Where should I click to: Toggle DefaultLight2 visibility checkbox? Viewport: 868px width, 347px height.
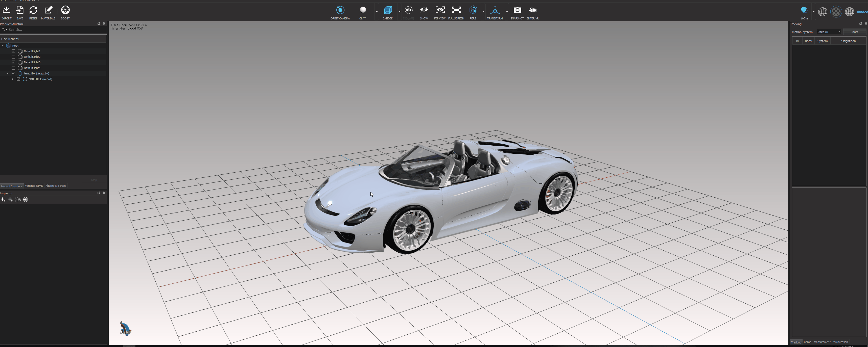pyautogui.click(x=13, y=57)
